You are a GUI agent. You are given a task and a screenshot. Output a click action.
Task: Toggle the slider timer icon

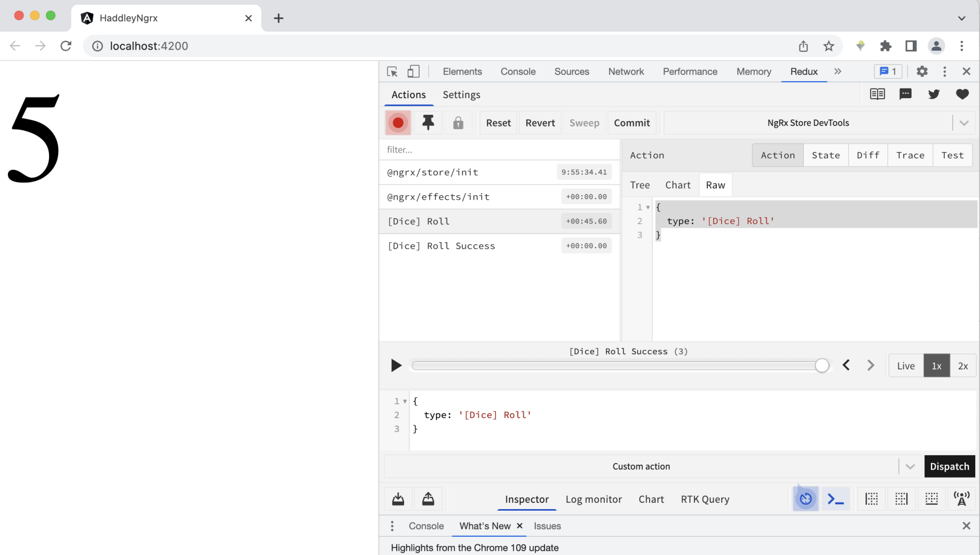[805, 499]
